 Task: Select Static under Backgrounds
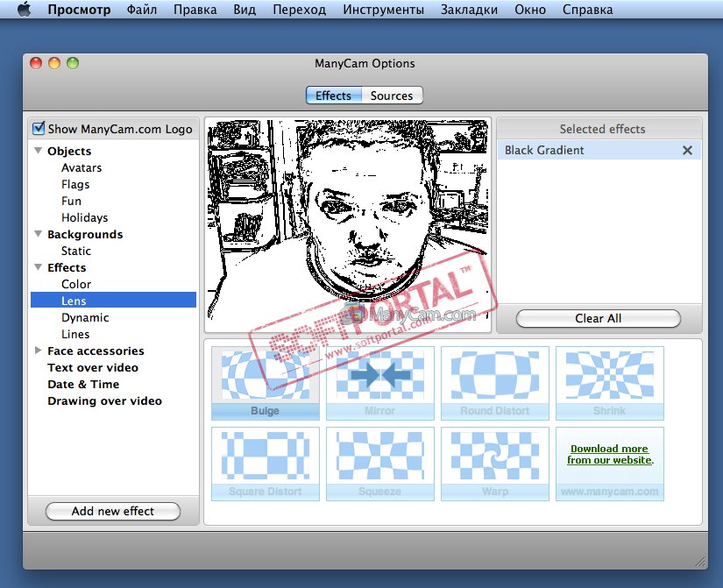[76, 251]
